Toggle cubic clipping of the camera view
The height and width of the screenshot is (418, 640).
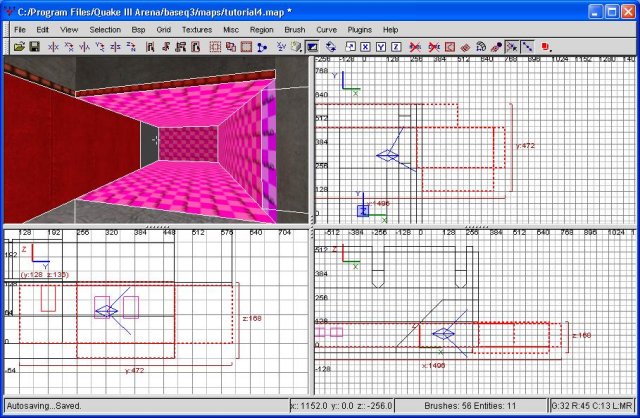click(312, 47)
